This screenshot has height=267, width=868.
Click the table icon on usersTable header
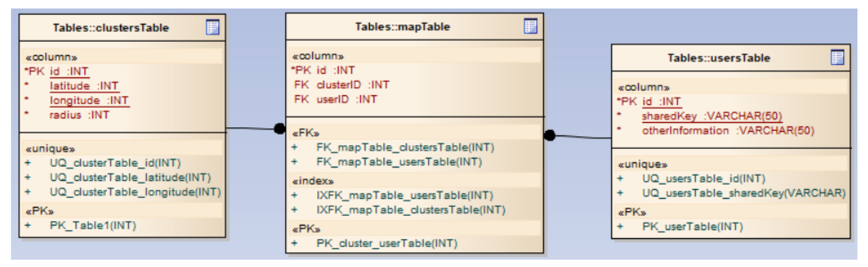pyautogui.click(x=837, y=57)
